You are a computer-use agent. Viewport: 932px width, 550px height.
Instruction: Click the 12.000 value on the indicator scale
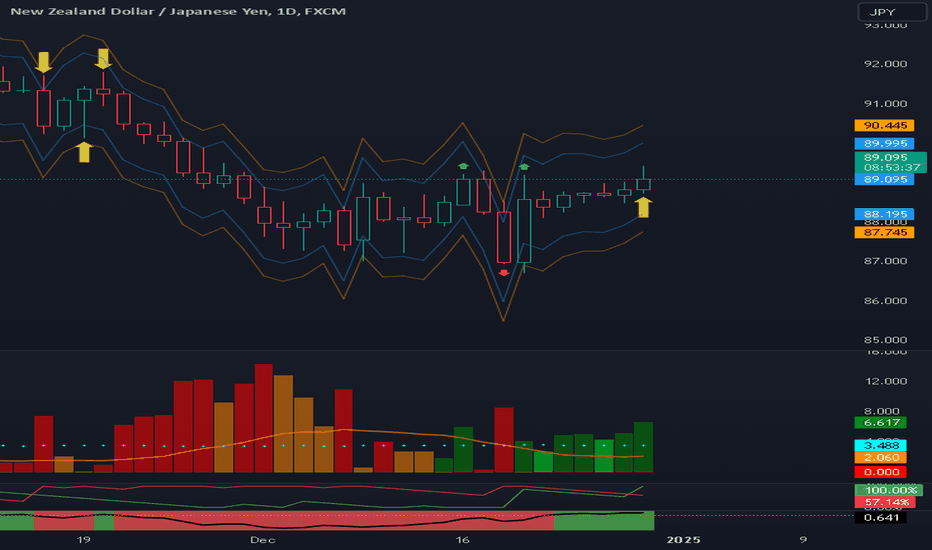point(886,381)
